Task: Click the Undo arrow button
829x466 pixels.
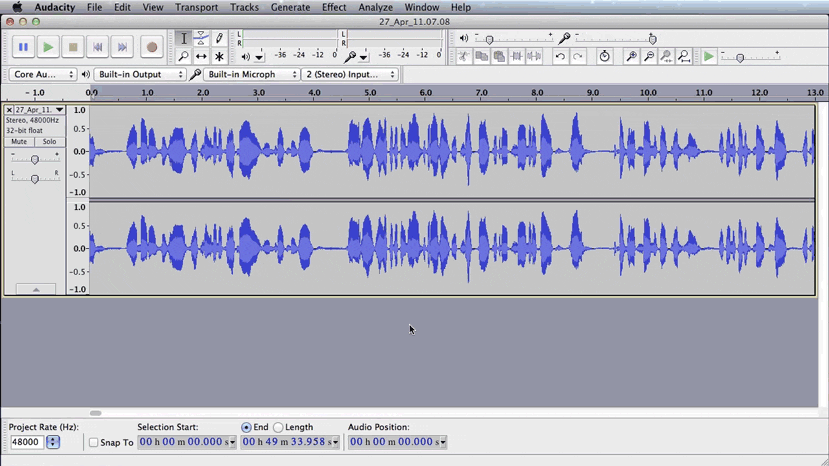Action: click(x=560, y=57)
